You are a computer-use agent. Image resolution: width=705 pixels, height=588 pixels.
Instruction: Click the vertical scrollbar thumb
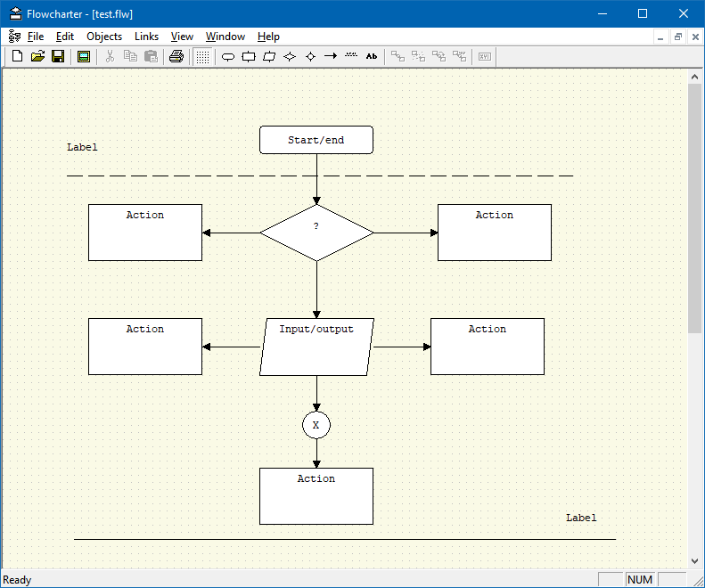[694, 208]
